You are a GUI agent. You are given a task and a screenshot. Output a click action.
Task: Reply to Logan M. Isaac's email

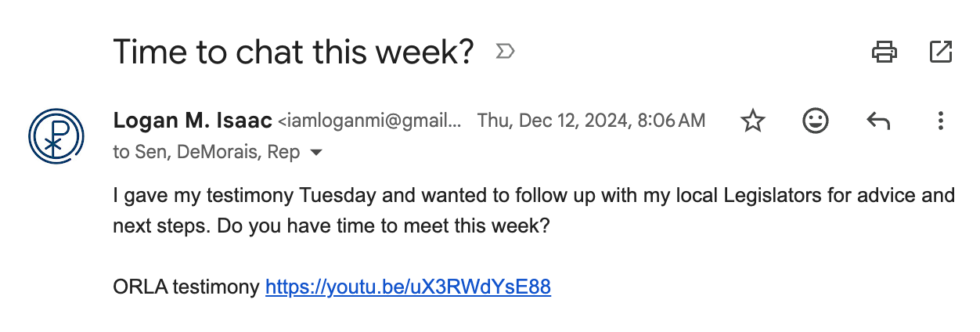878,121
